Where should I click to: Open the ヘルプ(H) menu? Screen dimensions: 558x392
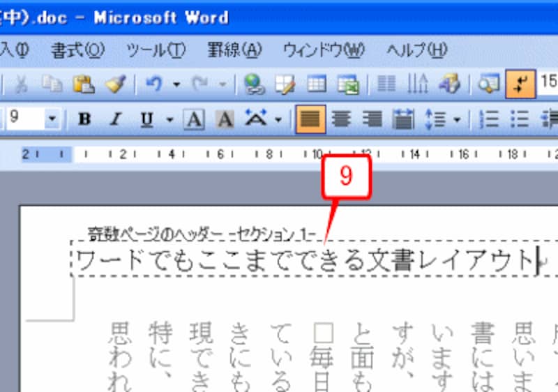pyautogui.click(x=416, y=50)
